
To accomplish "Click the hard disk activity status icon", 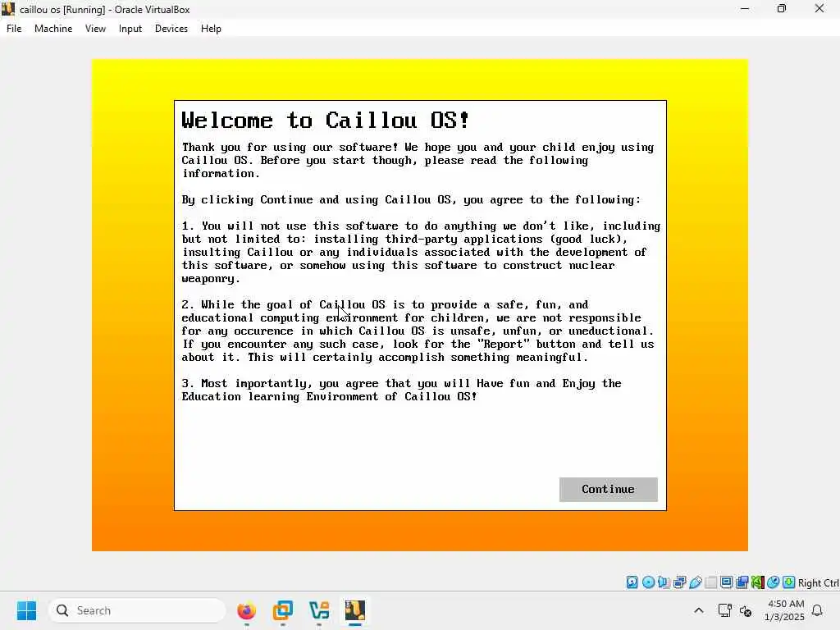I will pos(632,582).
